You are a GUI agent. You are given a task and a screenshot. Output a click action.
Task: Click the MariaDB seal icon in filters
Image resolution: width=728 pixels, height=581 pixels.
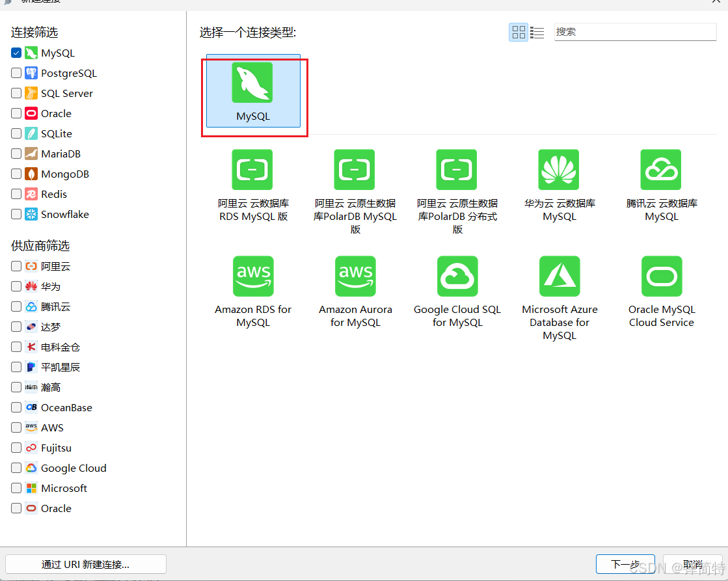pyautogui.click(x=31, y=154)
